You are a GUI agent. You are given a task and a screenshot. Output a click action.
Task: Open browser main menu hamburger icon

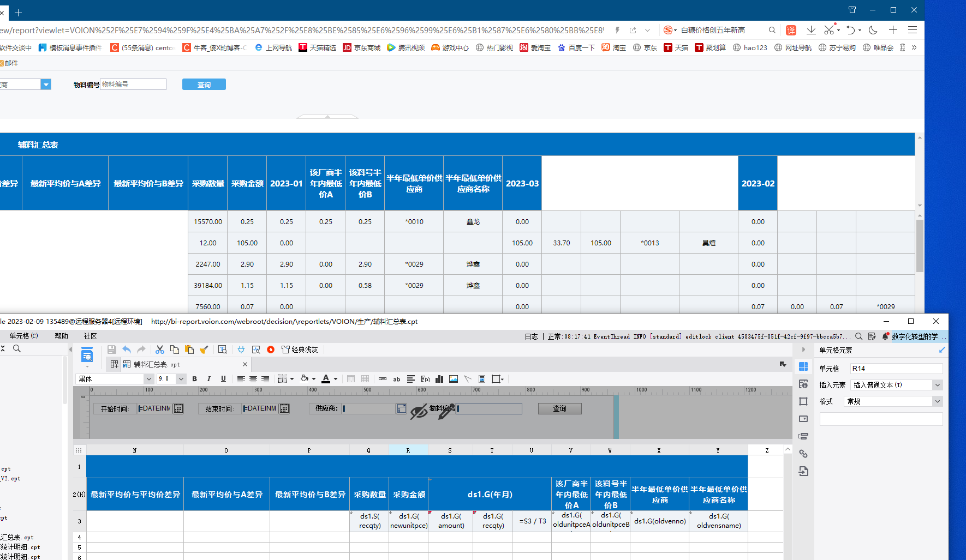913,30
